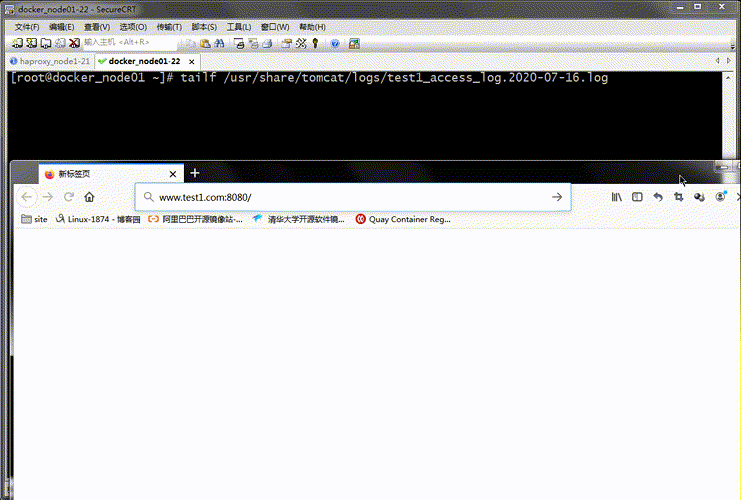
Task: Click the SecureCRT Connect icon
Action: click(17, 43)
